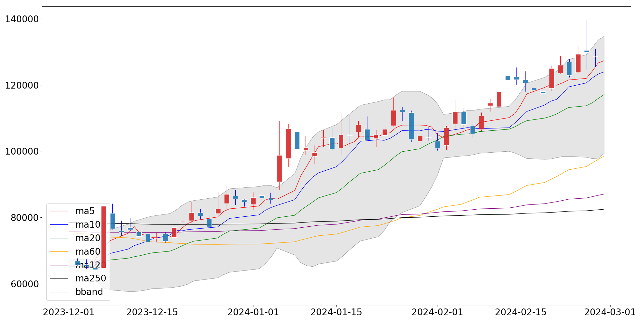The height and width of the screenshot is (322, 644).
Task: Click the ma250 legend label
Action: tap(91, 279)
